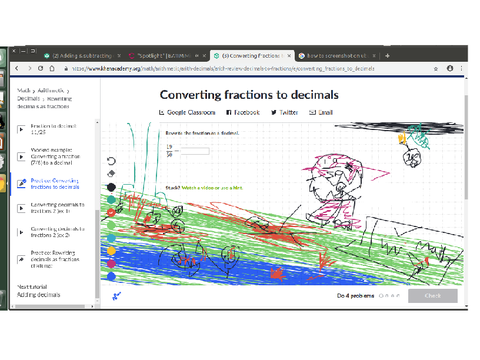This screenshot has width=480, height=360.
Task: Pick the teal scratchpad color
Action: [x=111, y=200]
